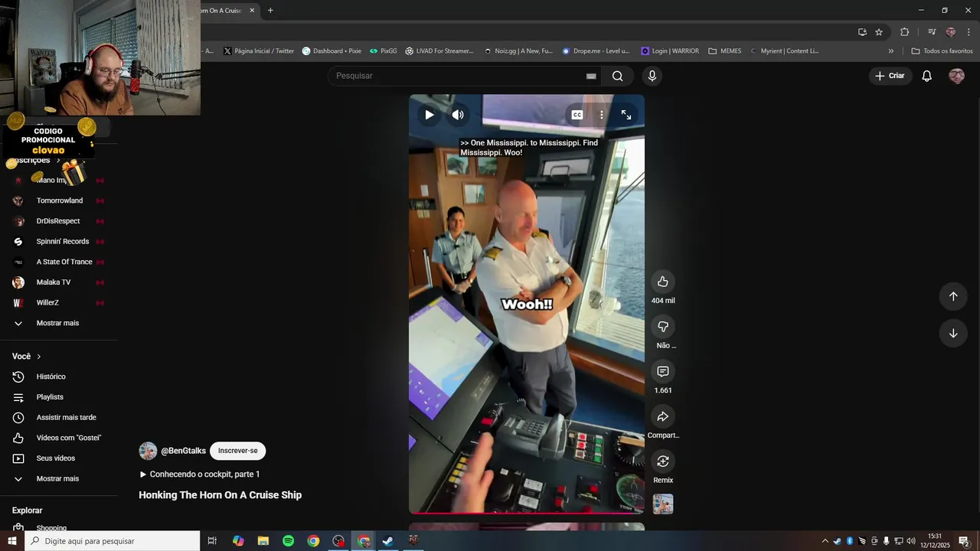
Task: Subscribe with Inscrever-se button
Action: point(237,451)
